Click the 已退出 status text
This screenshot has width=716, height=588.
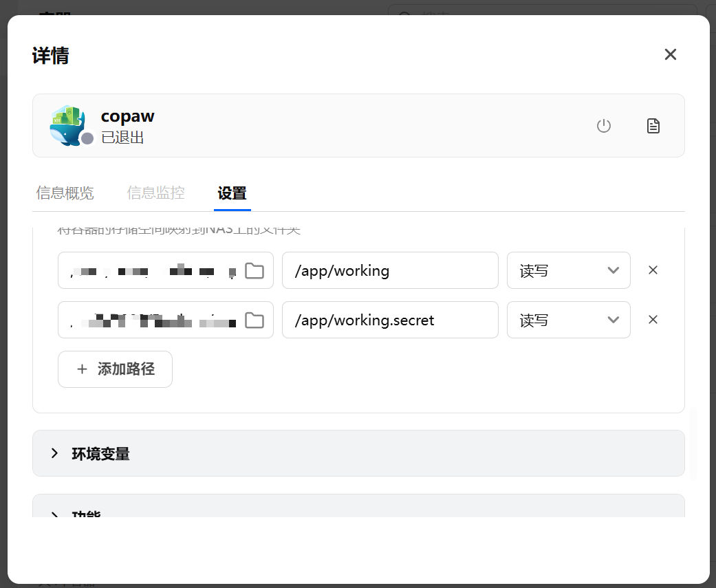click(x=122, y=138)
